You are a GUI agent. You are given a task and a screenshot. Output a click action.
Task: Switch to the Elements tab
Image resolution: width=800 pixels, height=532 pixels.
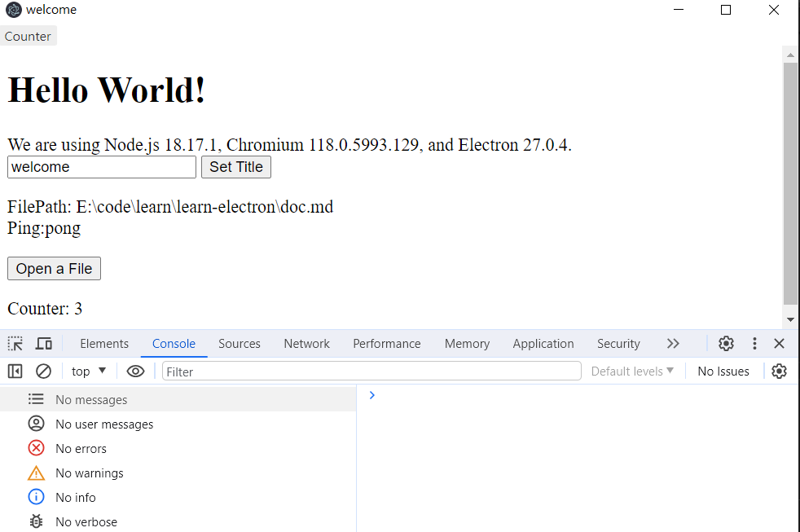point(104,343)
